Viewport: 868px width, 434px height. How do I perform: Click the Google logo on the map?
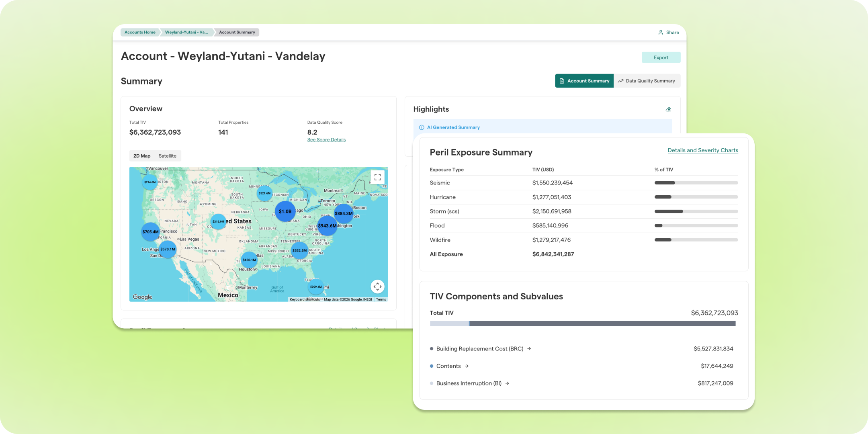click(x=142, y=297)
